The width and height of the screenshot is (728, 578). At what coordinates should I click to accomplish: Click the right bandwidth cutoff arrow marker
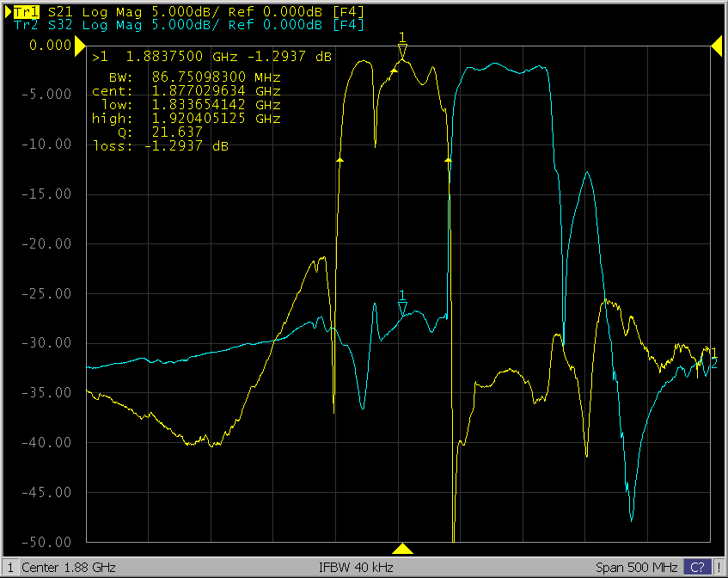(448, 159)
